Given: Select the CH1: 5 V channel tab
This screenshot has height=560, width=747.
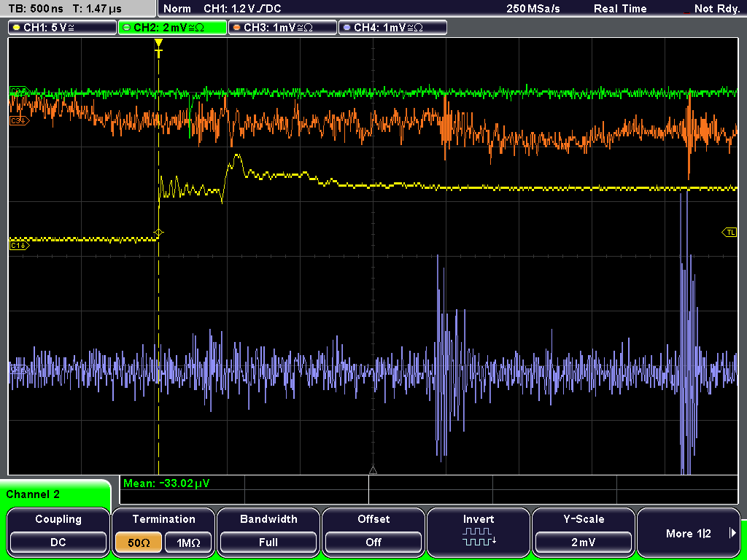Looking at the screenshot, I should 63,28.
